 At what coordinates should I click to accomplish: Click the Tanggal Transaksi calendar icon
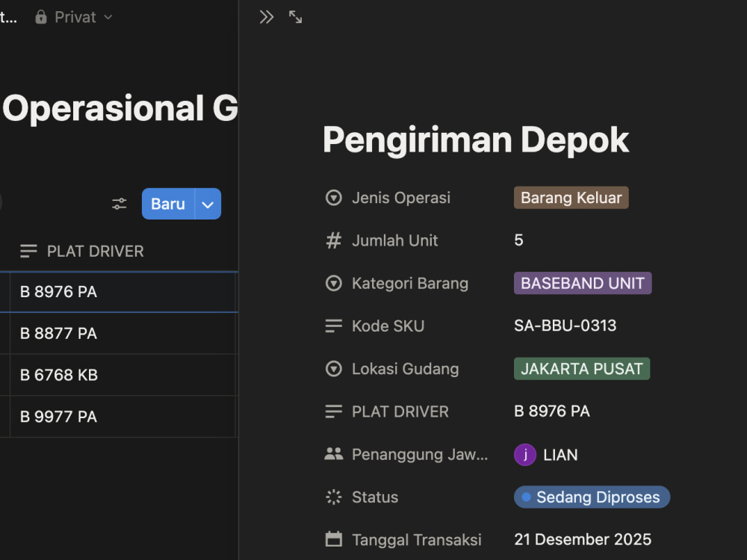tap(333, 540)
